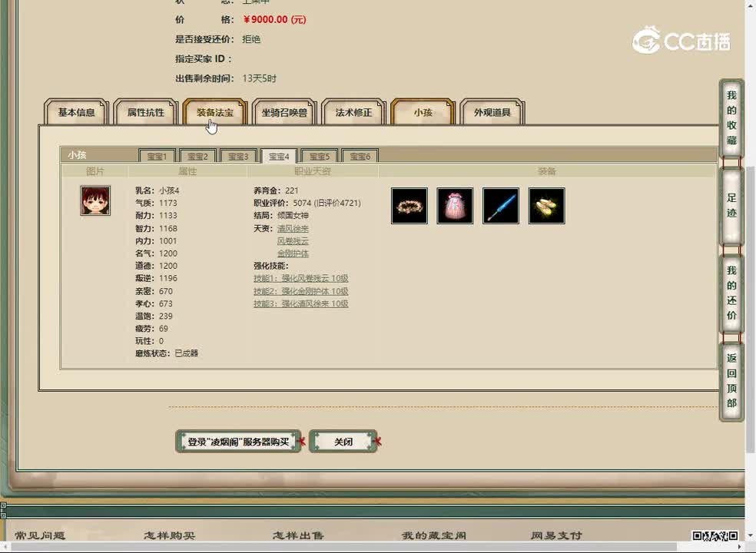Open the 我的藏宝阁 footer link
The width and height of the screenshot is (756, 553).
[434, 535]
